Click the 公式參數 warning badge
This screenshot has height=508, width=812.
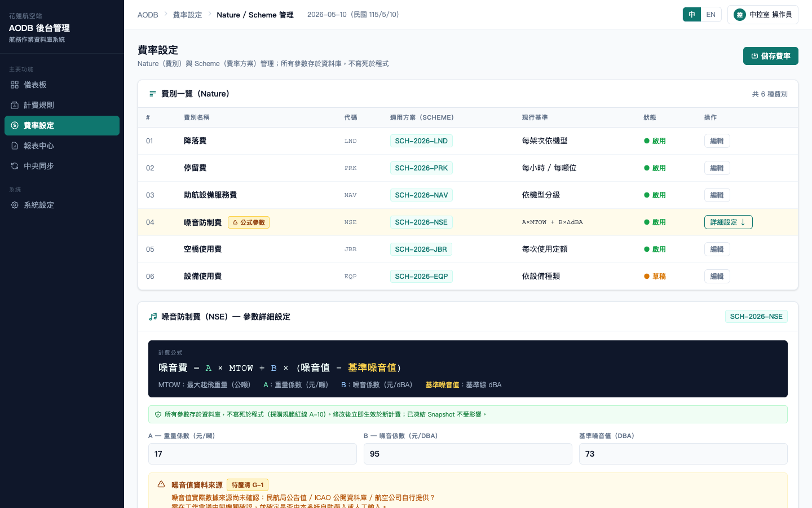click(x=249, y=222)
